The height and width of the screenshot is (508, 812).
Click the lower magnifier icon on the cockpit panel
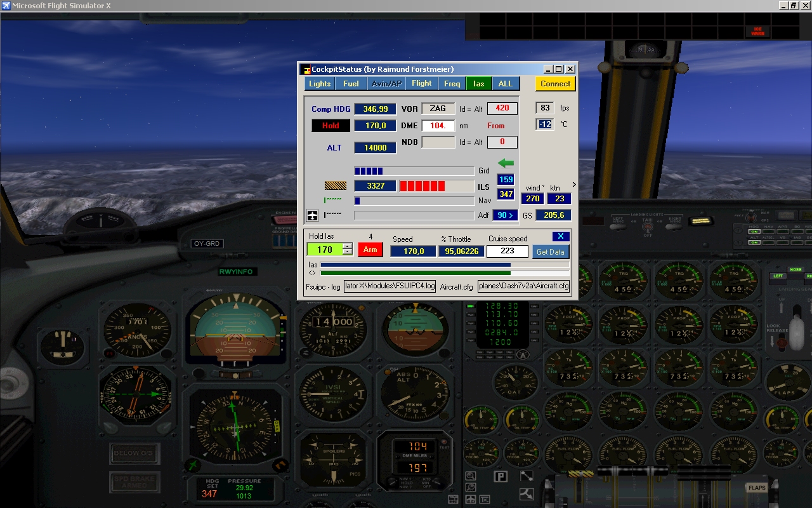(x=470, y=488)
